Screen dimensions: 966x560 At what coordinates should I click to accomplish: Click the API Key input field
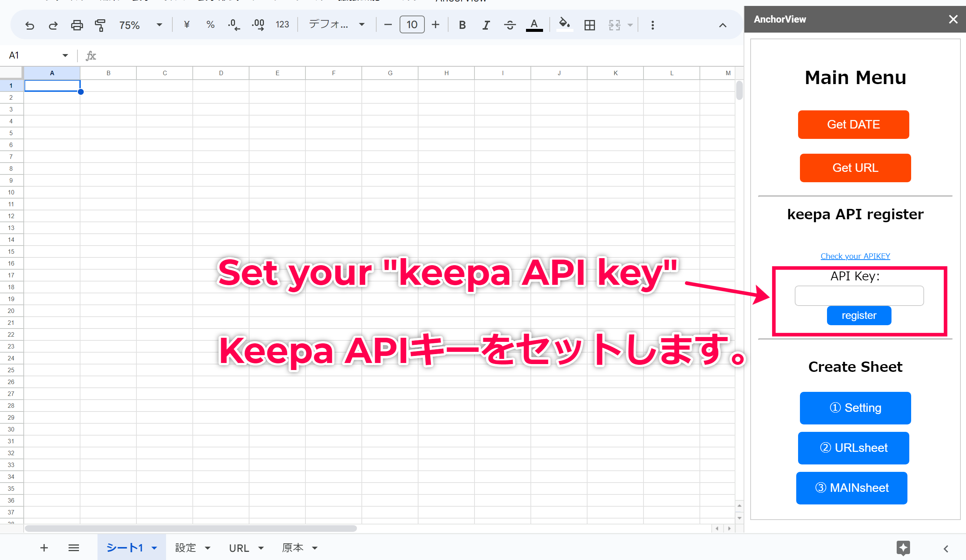(x=859, y=296)
